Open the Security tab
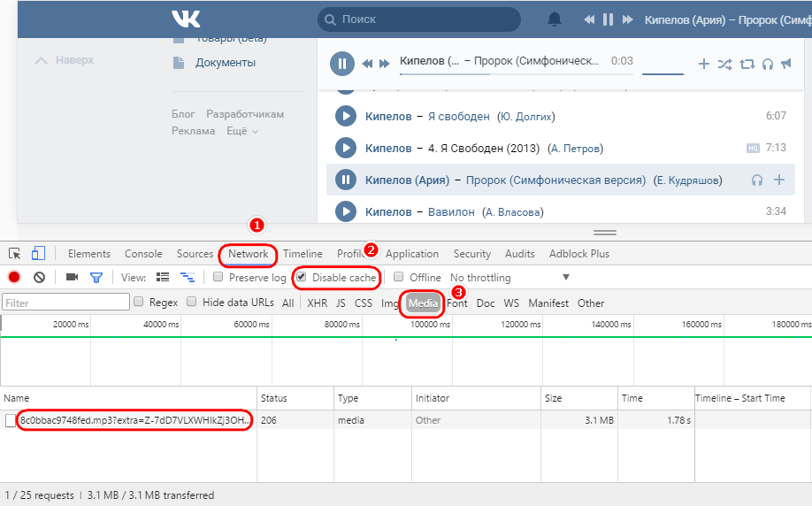 (x=471, y=254)
